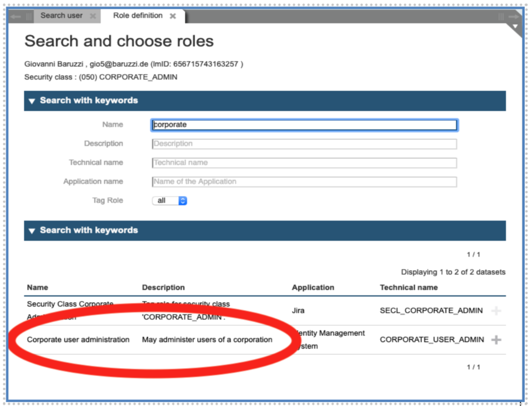Viewport: 532px width, 406px height.
Task: Add CORPORATE_USER_ADMIN role via plus icon
Action: (497, 339)
